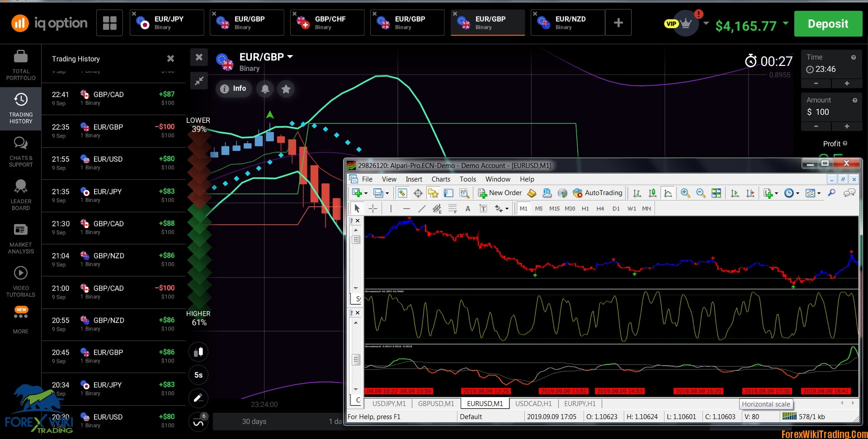Open the MetaTrader File menu

[x=367, y=179]
